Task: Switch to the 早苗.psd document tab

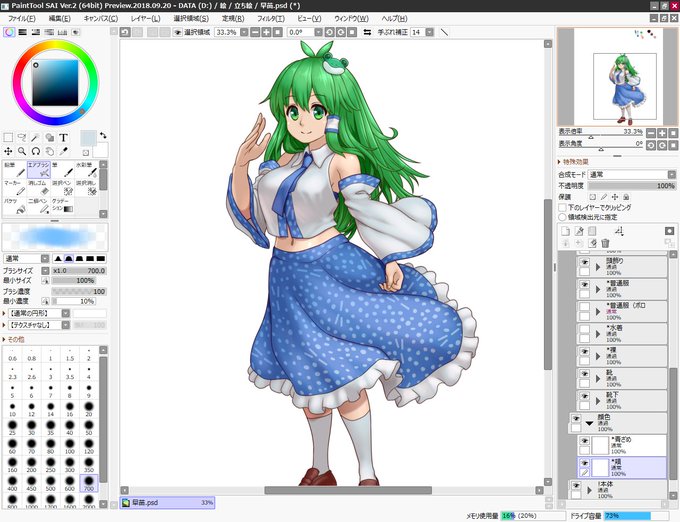Action: (167, 503)
